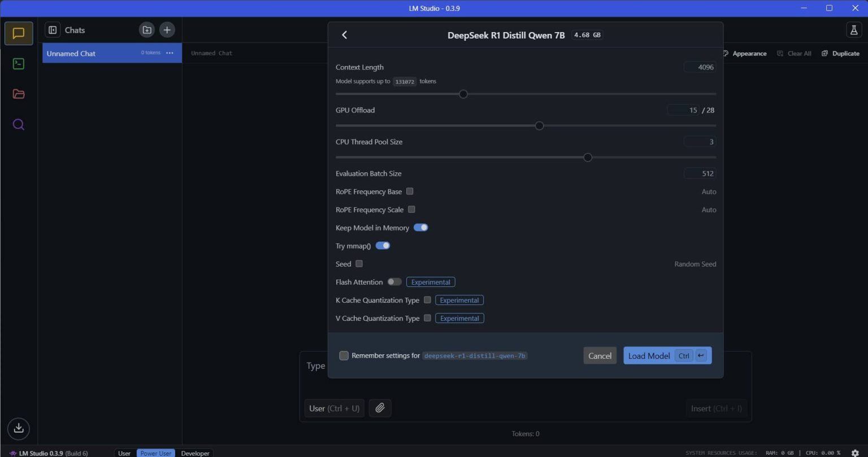Open Appearance options
This screenshot has width=868, height=457.
(745, 53)
